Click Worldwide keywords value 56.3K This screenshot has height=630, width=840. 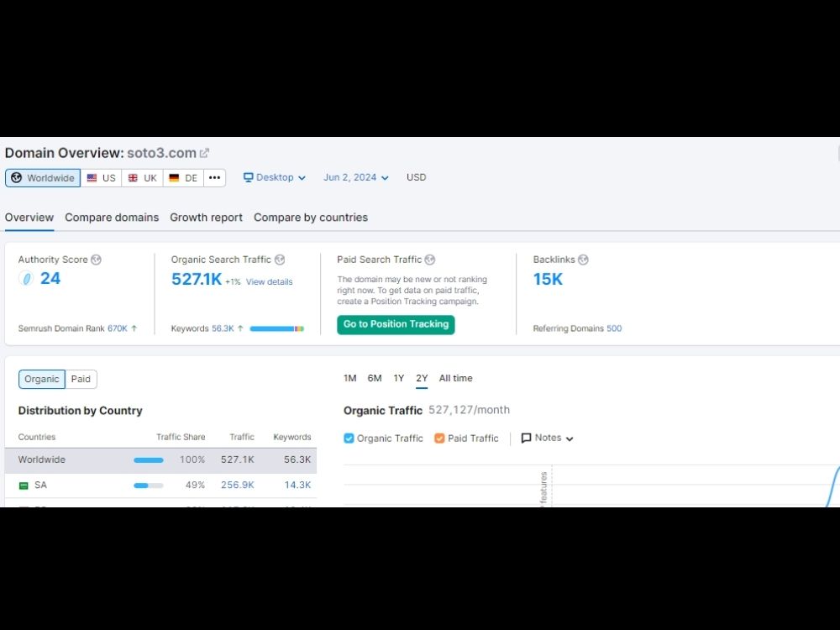coord(297,459)
